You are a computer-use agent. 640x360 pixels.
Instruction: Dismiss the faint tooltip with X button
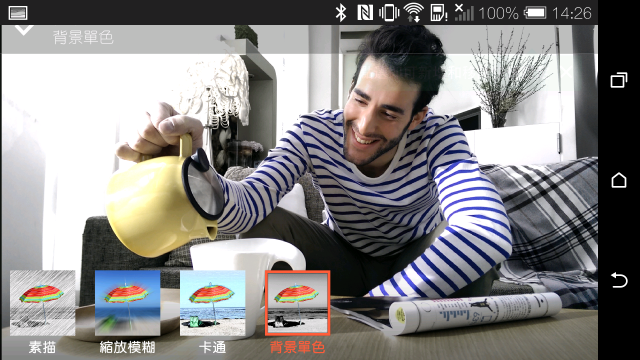point(567,72)
